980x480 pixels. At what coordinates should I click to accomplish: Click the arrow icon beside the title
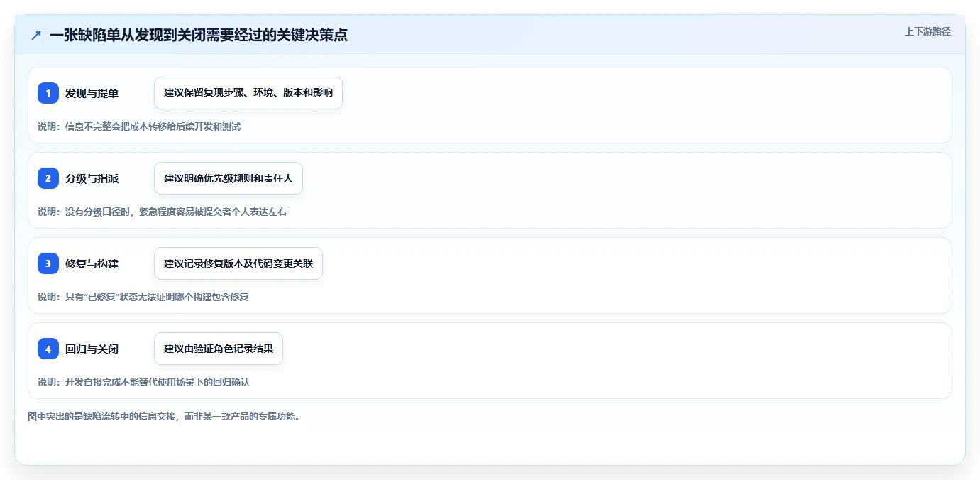tap(36, 35)
